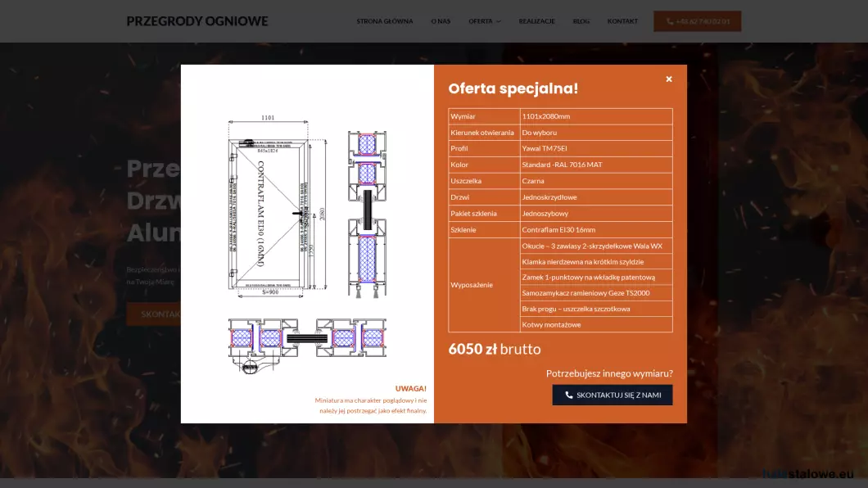Select the 'Czarna' gasket value
Screen dimensions: 868x488
533,181
